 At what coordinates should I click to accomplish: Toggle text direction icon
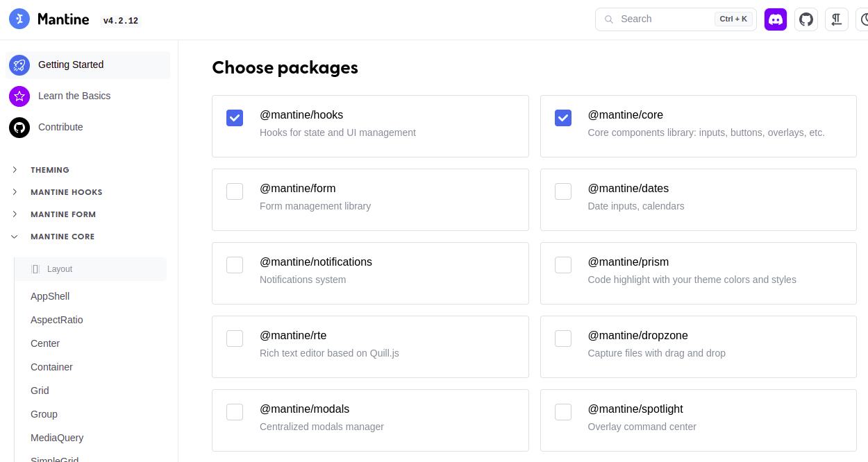(837, 19)
